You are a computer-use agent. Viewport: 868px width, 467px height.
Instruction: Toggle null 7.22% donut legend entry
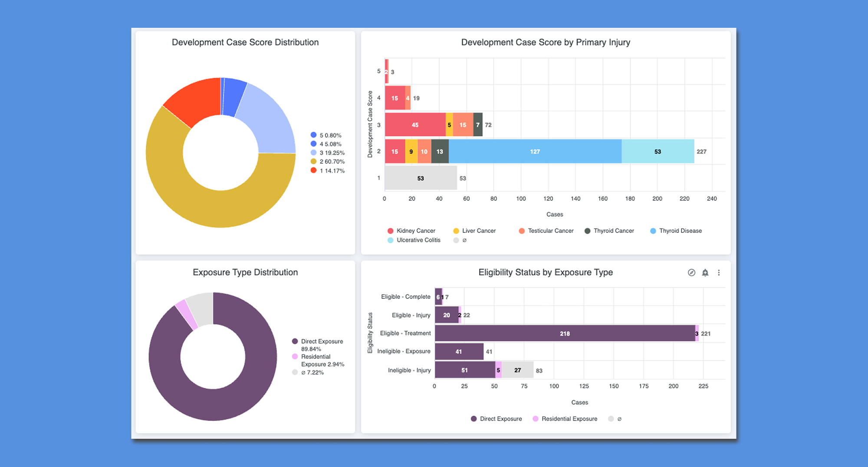point(308,372)
